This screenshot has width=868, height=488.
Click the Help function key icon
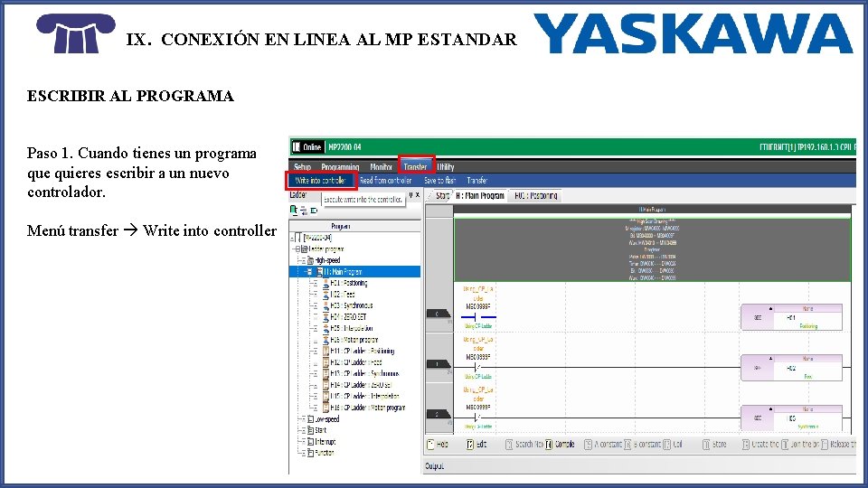point(431,445)
